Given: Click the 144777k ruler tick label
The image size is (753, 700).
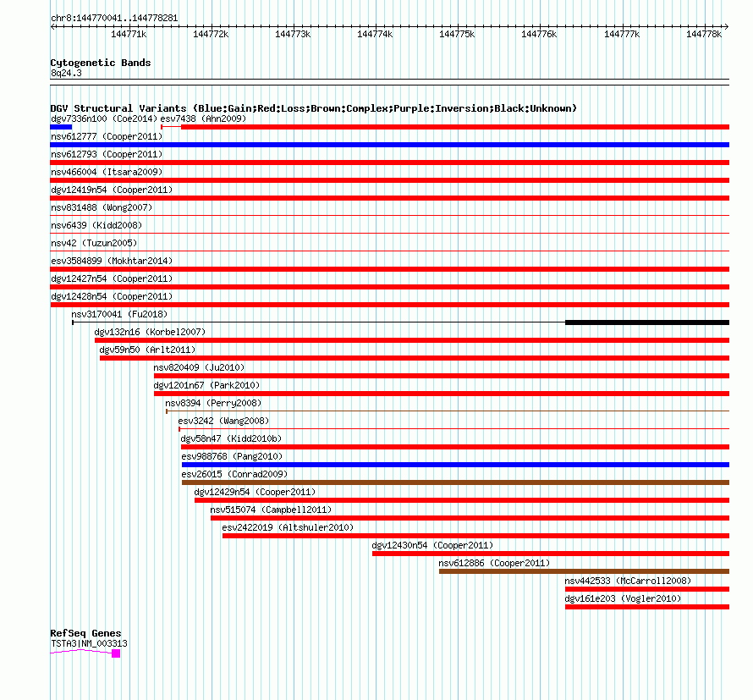Looking at the screenshot, I should click(x=622, y=34).
